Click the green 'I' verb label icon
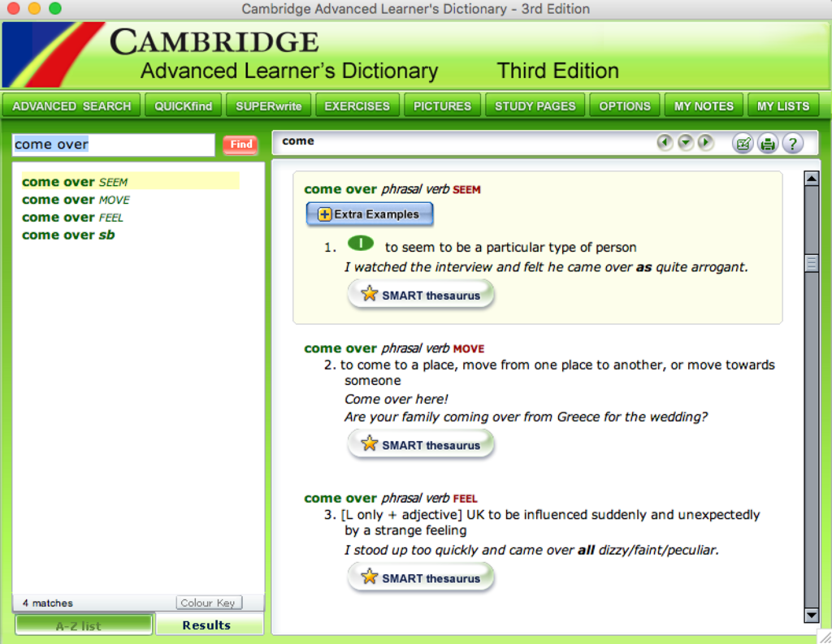Screen dimensions: 832x644 point(360,244)
